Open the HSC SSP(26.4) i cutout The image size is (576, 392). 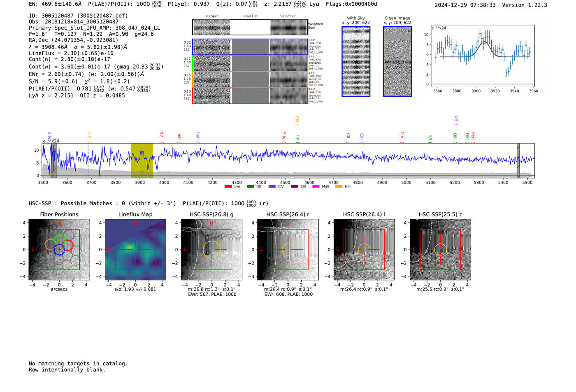point(364,250)
